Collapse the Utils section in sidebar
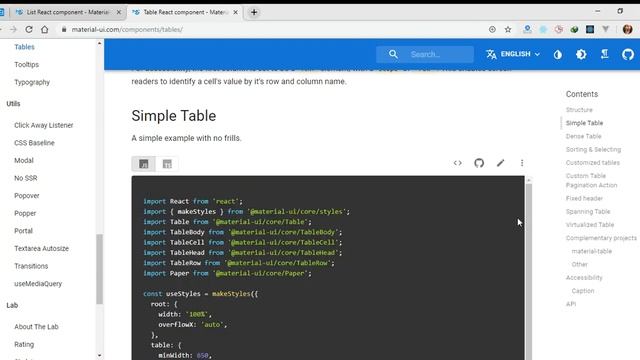This screenshot has height=360, width=640. [x=13, y=104]
